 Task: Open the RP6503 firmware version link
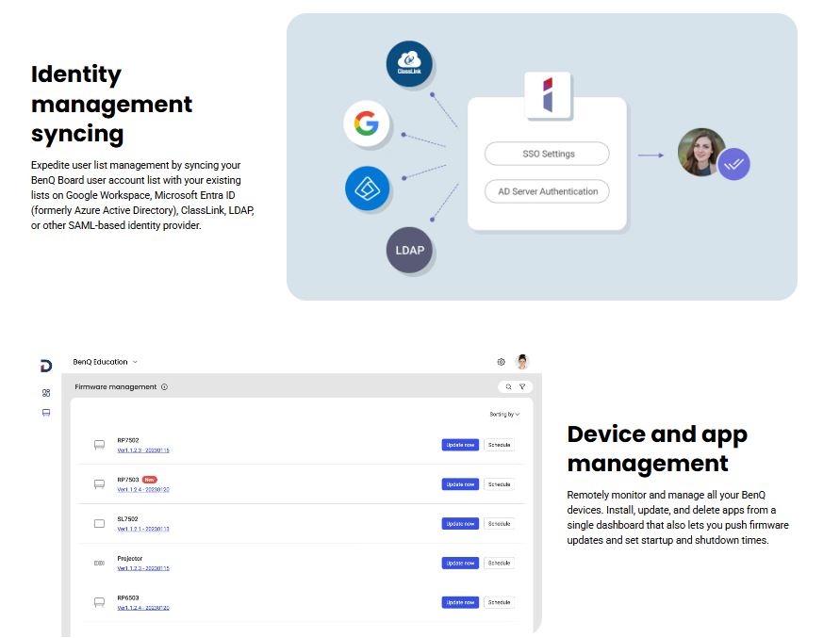(x=143, y=608)
